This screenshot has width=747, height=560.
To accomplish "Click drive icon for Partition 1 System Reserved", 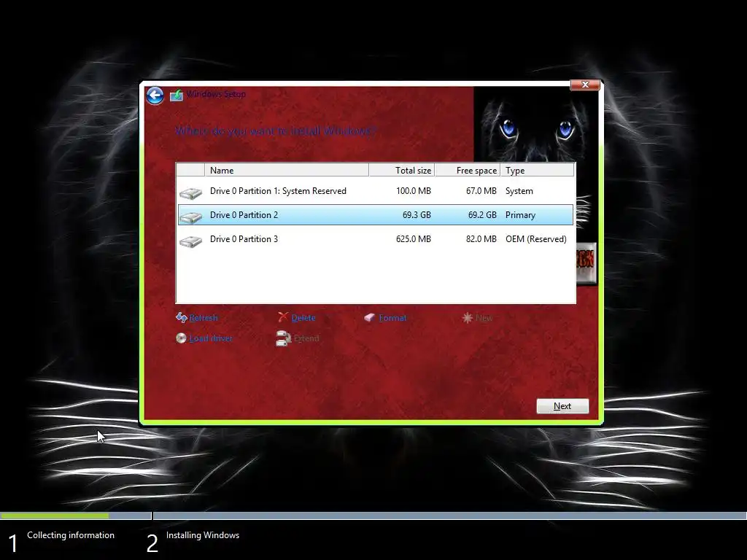I will point(190,192).
